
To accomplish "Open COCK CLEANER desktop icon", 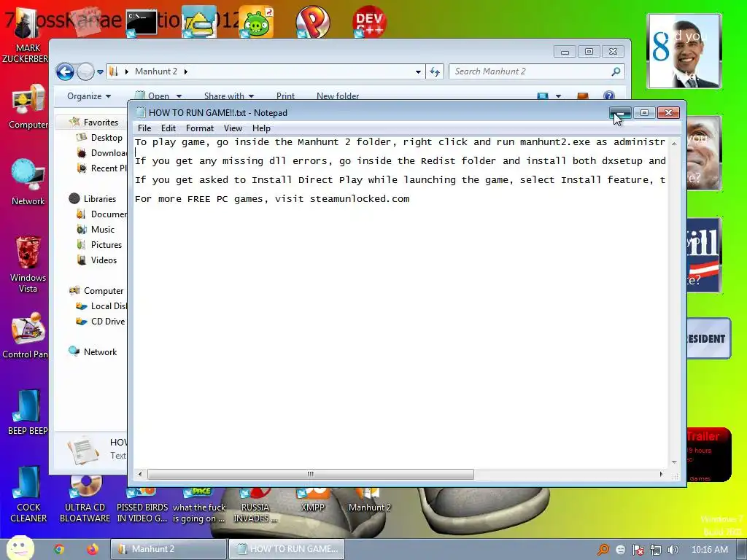I will [x=28, y=495].
